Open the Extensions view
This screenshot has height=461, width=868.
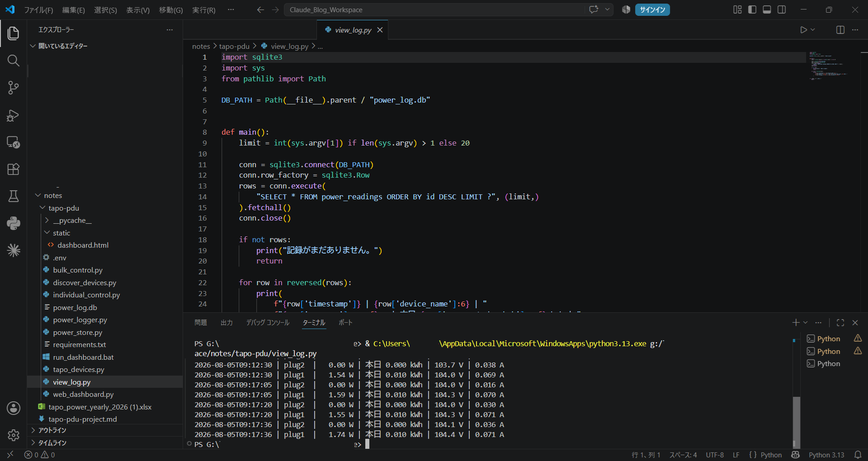pyautogui.click(x=14, y=169)
